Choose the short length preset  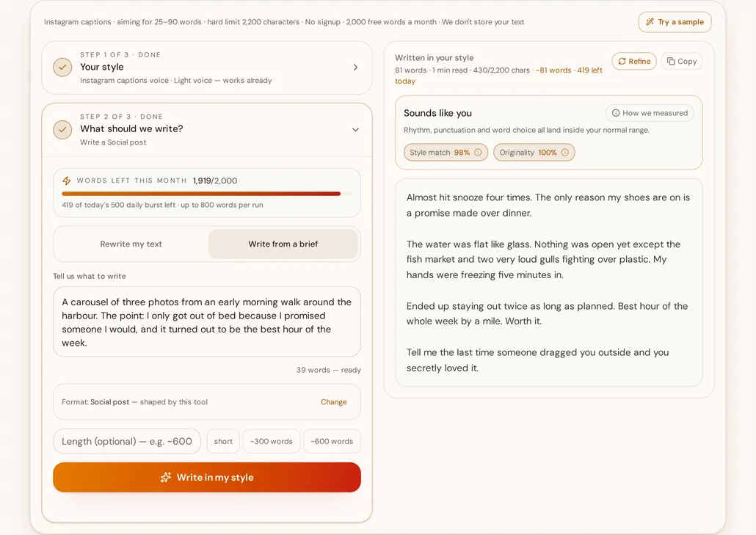(x=223, y=441)
